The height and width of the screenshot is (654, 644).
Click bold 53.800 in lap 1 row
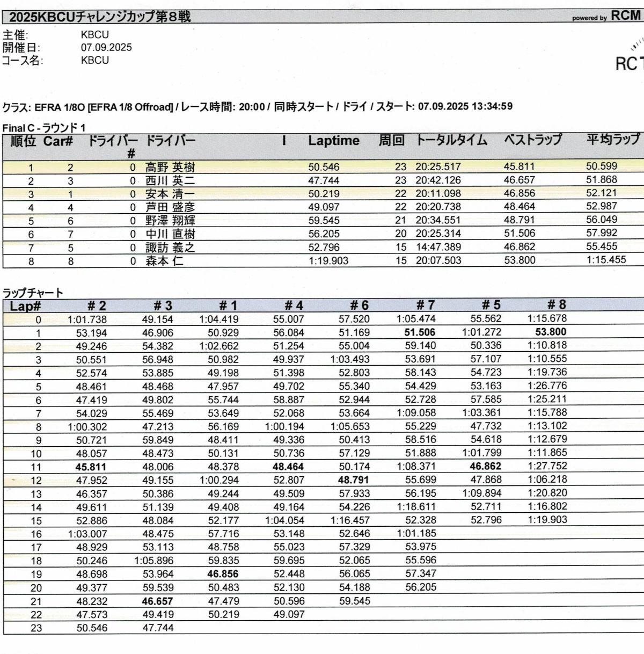point(551,332)
